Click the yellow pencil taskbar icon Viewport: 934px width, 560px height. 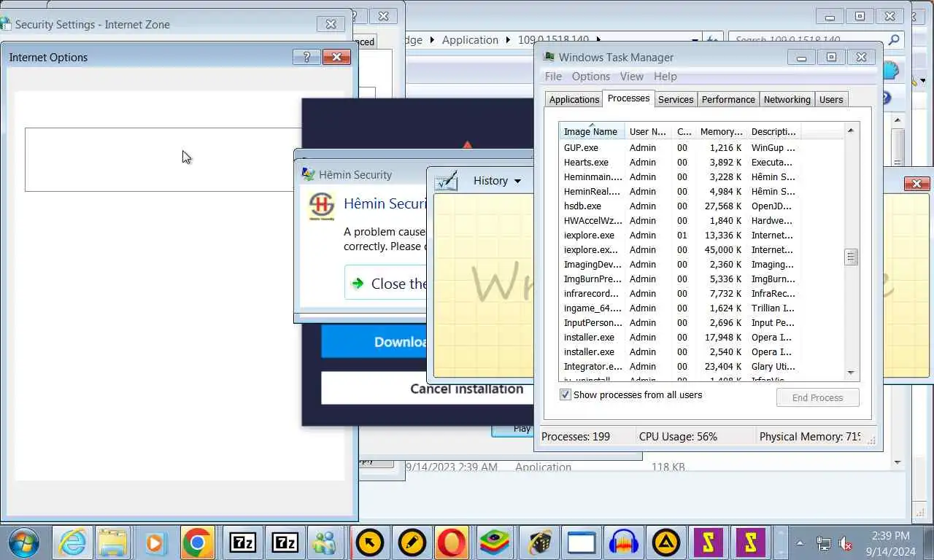412,542
